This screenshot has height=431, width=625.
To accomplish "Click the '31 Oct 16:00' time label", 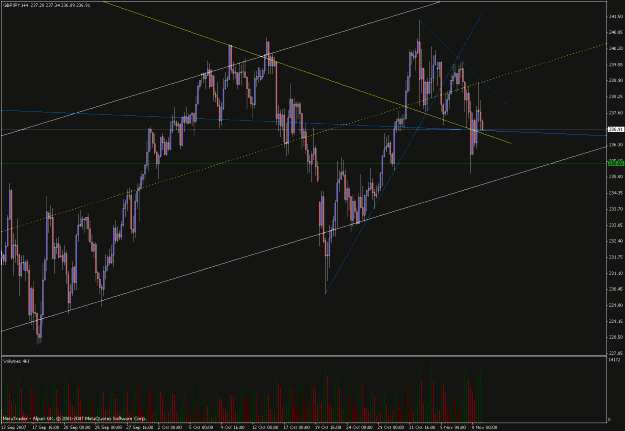I will [x=423, y=427].
